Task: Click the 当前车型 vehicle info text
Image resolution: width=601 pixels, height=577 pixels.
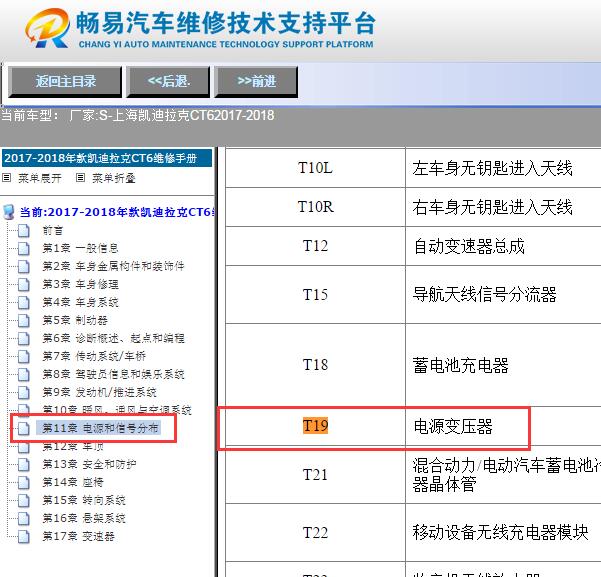Action: pos(138,115)
